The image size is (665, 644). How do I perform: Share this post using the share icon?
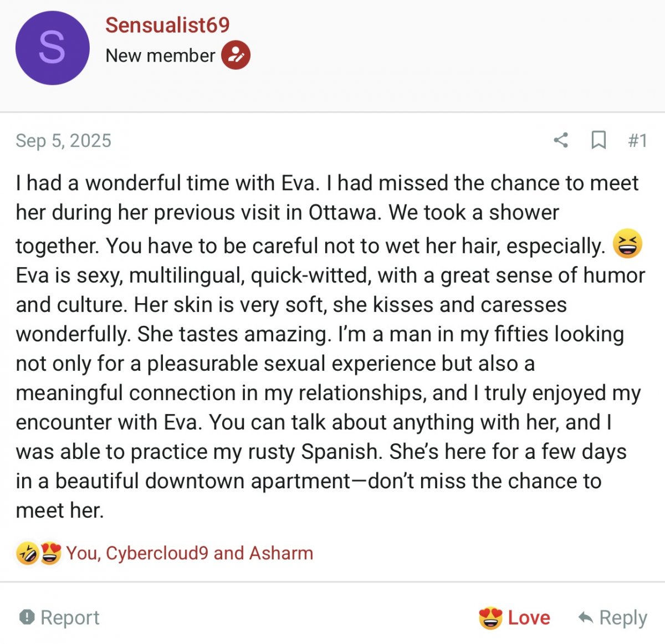point(561,140)
